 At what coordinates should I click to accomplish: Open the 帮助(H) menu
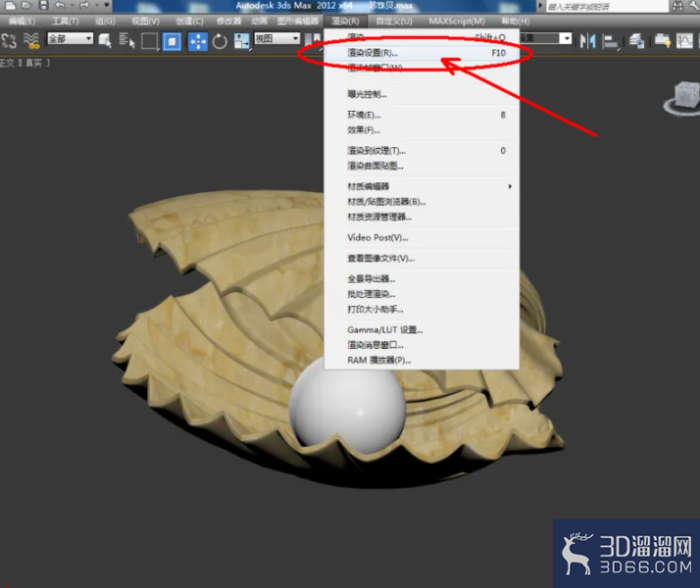515,21
